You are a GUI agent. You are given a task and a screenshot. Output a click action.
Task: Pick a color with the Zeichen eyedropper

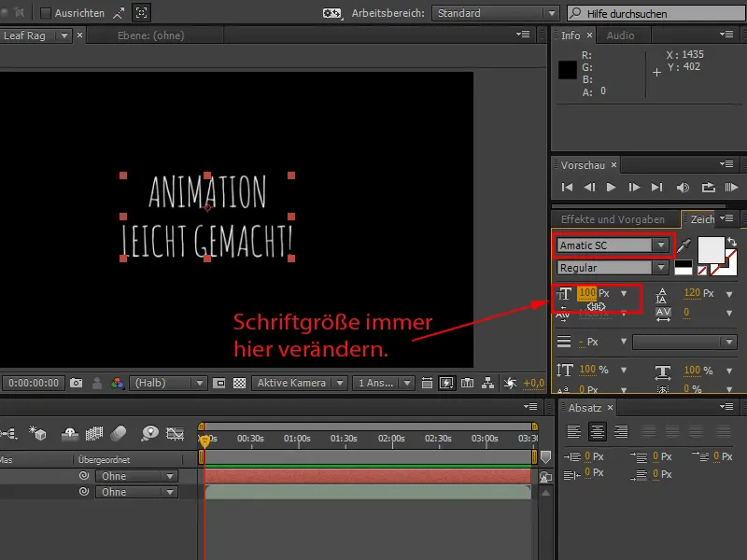tap(684, 245)
